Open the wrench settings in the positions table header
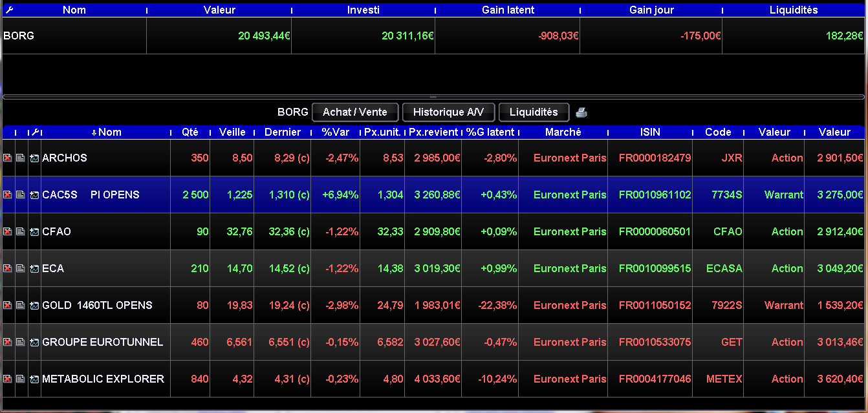Image resolution: width=868 pixels, height=413 pixels. click(x=36, y=132)
